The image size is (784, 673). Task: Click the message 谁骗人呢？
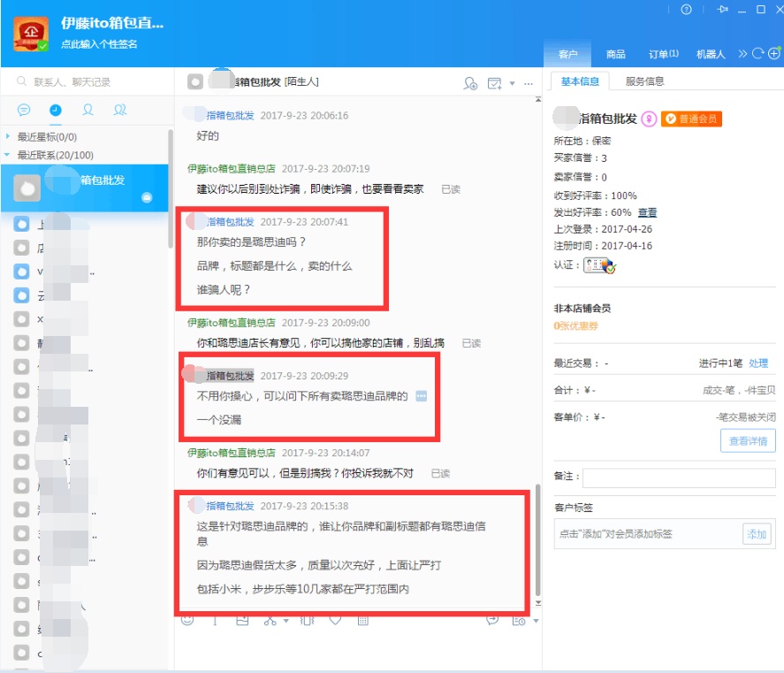(x=224, y=290)
